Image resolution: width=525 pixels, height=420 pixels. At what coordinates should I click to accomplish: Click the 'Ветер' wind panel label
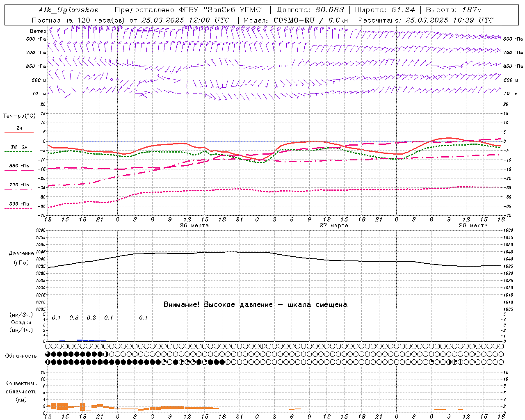[38, 31]
